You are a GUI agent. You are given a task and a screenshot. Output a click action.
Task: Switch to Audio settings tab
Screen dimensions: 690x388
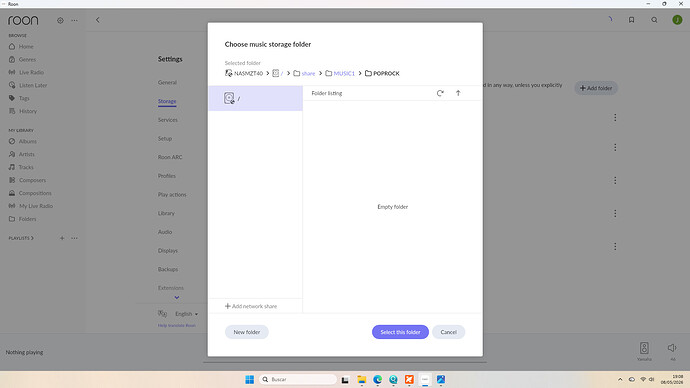pos(165,232)
